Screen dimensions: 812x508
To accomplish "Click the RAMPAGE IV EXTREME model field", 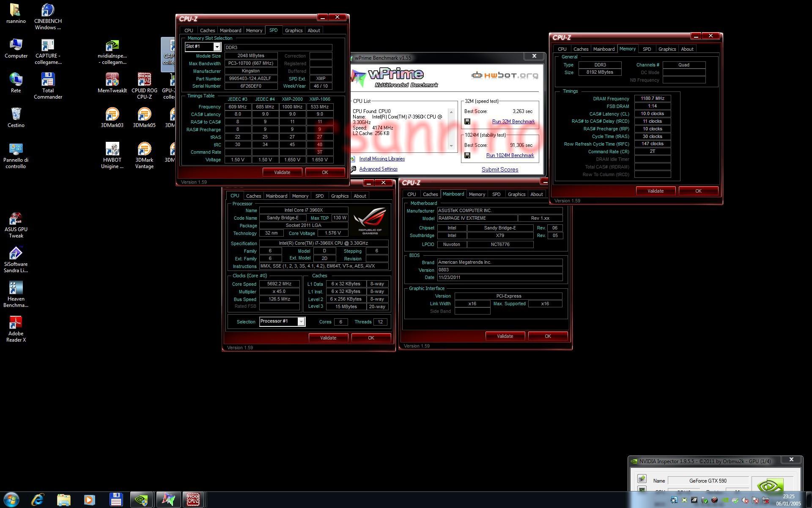I will click(x=477, y=218).
